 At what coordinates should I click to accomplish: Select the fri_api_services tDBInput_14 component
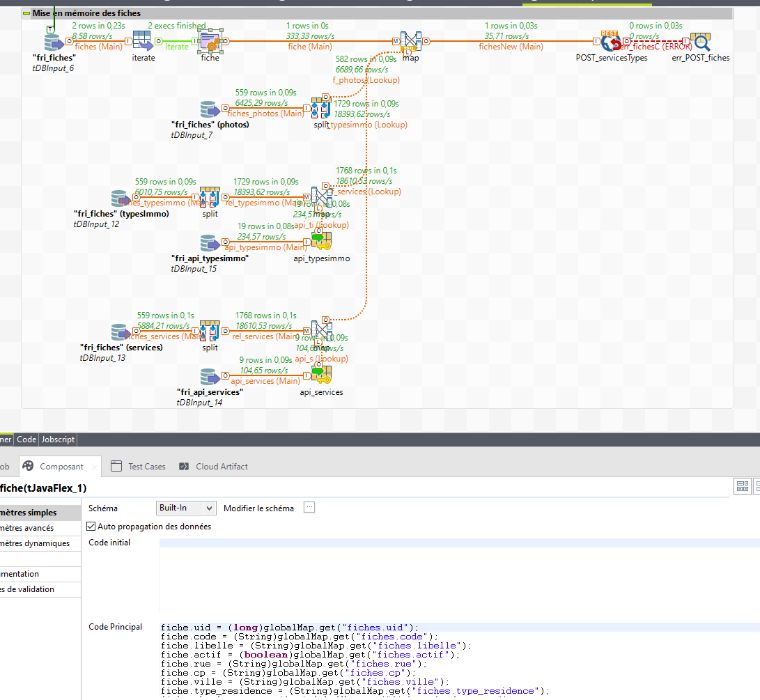coord(210,377)
